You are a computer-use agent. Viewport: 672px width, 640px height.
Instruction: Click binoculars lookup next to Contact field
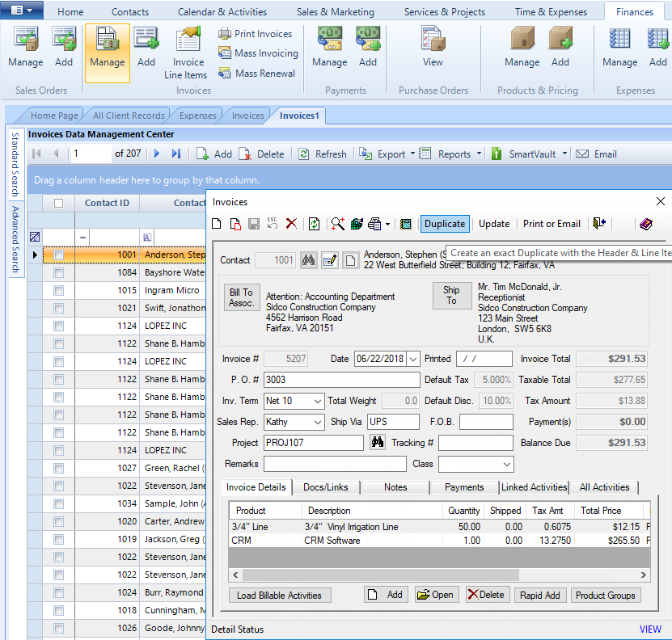click(x=308, y=260)
